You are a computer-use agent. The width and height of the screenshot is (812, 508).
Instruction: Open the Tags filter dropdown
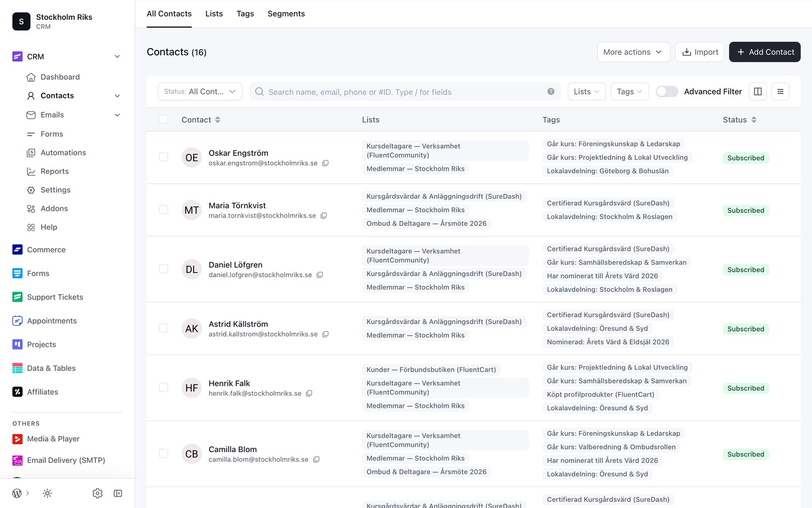coord(630,91)
